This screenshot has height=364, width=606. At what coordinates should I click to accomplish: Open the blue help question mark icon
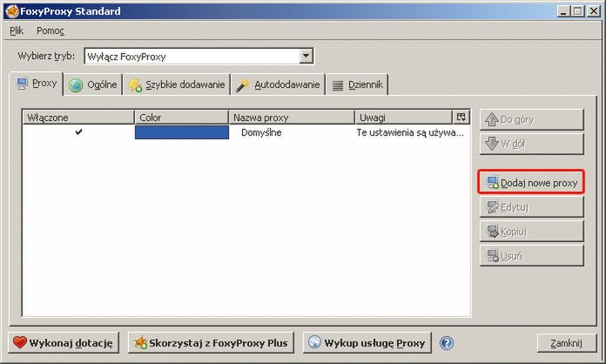pos(447,343)
